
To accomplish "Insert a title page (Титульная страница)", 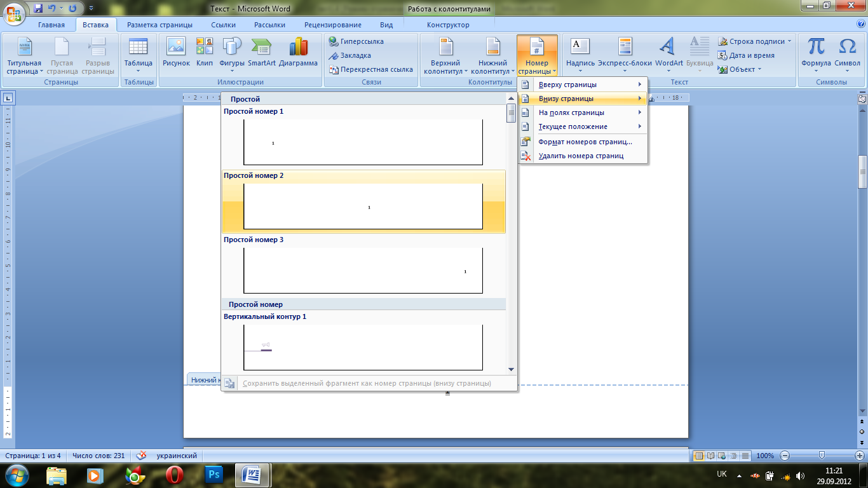I will tap(24, 56).
